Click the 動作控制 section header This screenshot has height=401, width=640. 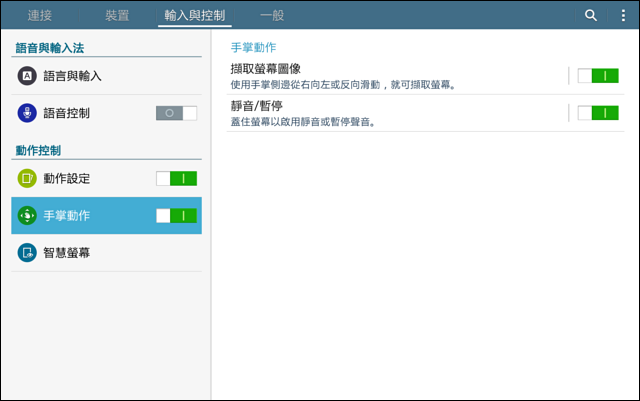tap(38, 151)
